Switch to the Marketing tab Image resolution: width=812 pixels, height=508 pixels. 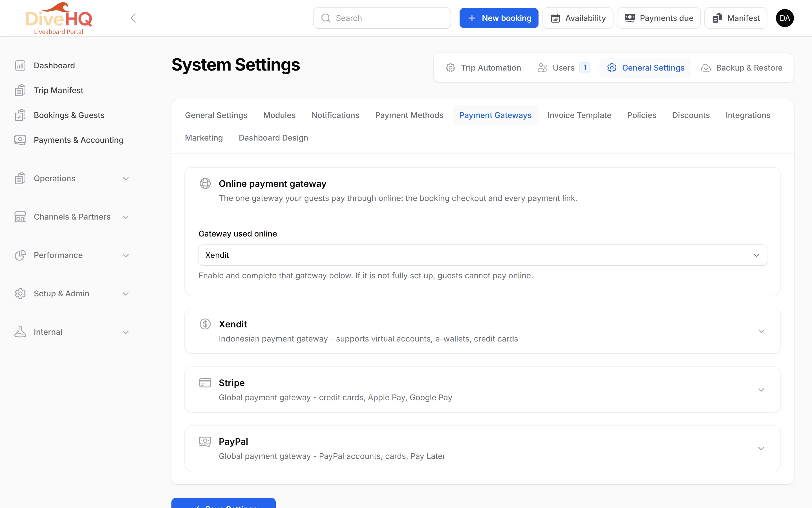click(x=204, y=138)
